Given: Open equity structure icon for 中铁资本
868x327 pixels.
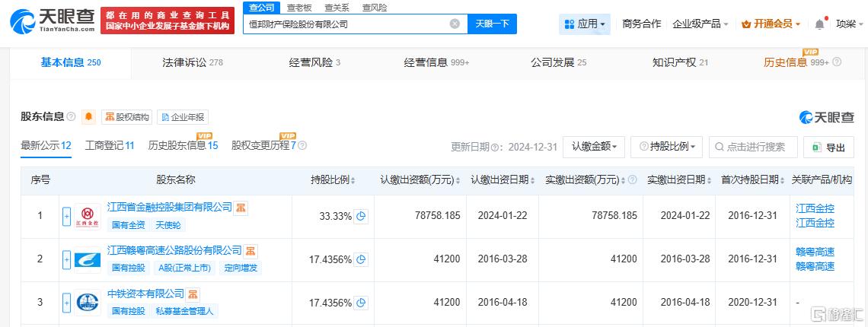Looking at the screenshot, I should (x=193, y=294).
